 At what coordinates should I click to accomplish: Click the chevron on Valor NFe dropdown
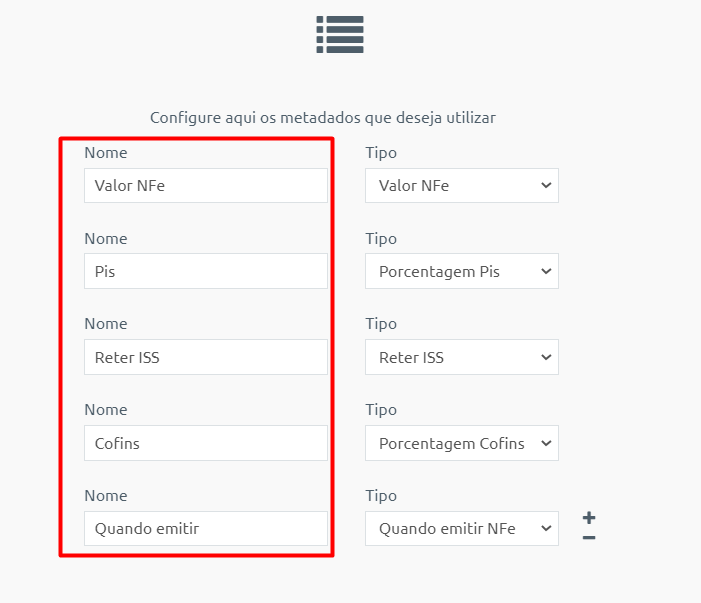coord(546,186)
